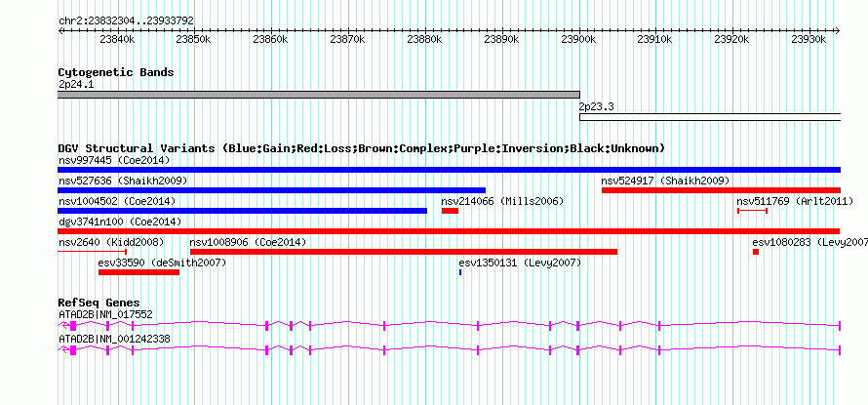
Task: Click the DGV Structural Variants track title
Action: coord(362,148)
